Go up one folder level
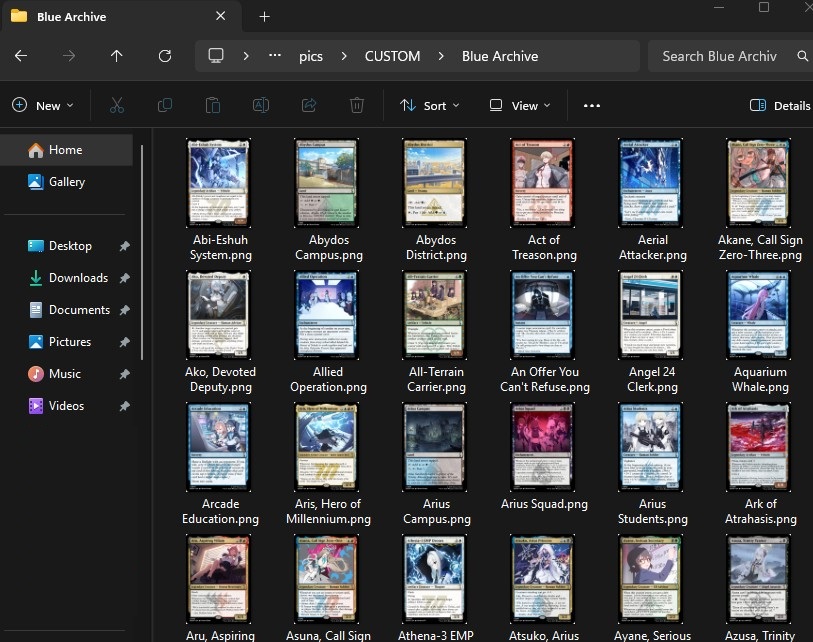Viewport: 813px width, 642px height. pyautogui.click(x=117, y=56)
